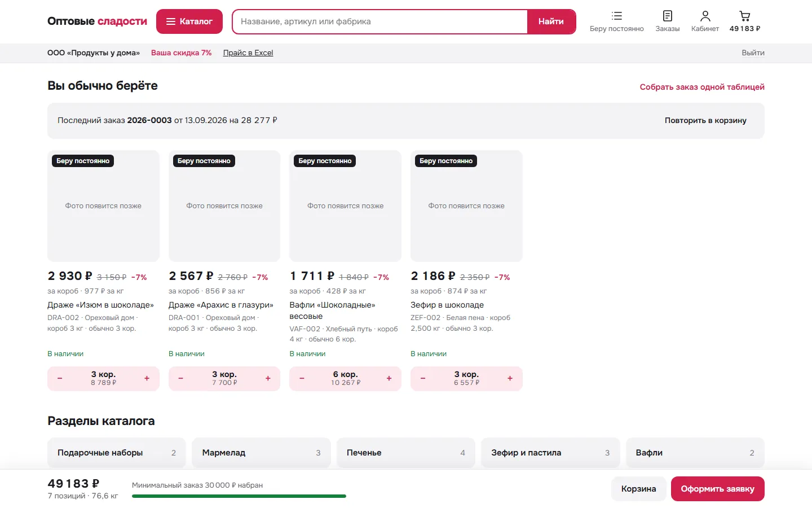Open product title Драже «Изюм в шоколаде»
The width and height of the screenshot is (812, 508).
point(100,305)
